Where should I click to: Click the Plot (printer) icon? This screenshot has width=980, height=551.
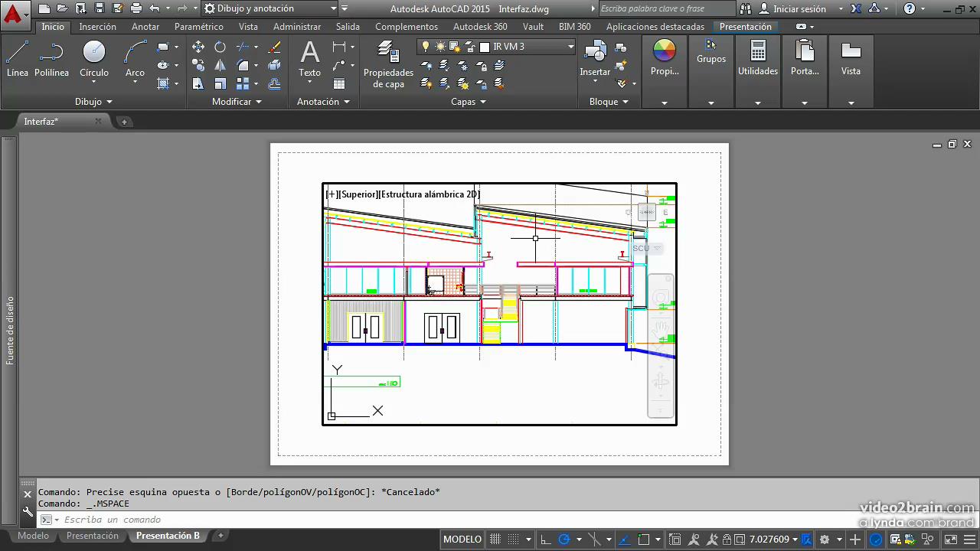point(136,8)
